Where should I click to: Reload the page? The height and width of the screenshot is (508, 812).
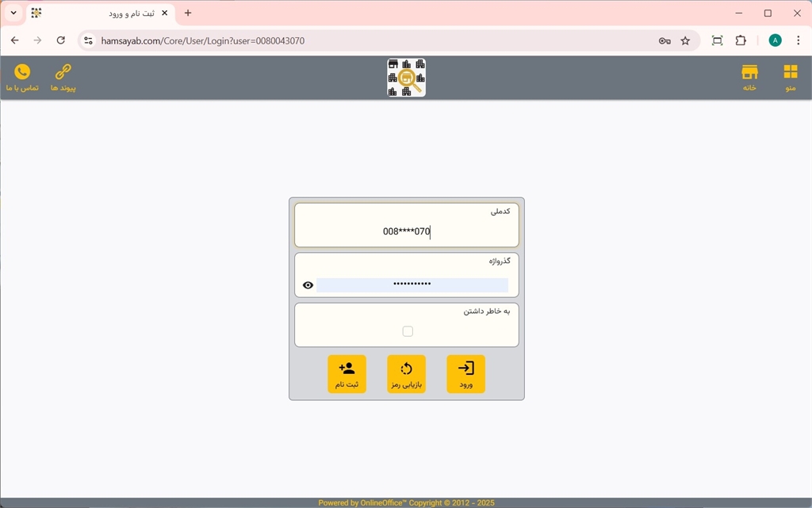pos(61,40)
